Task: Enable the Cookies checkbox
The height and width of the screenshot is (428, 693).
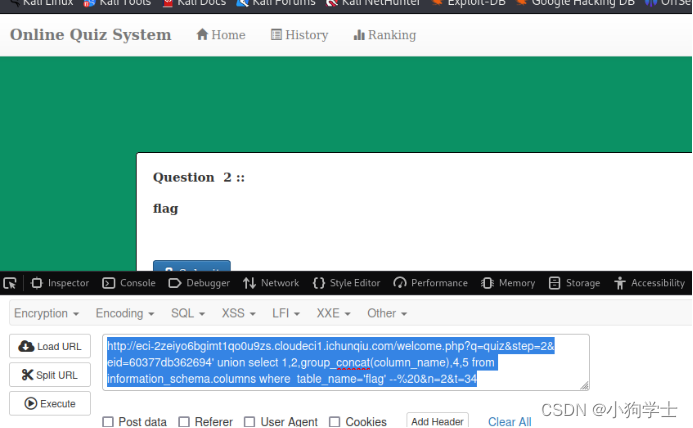Action: coord(335,422)
